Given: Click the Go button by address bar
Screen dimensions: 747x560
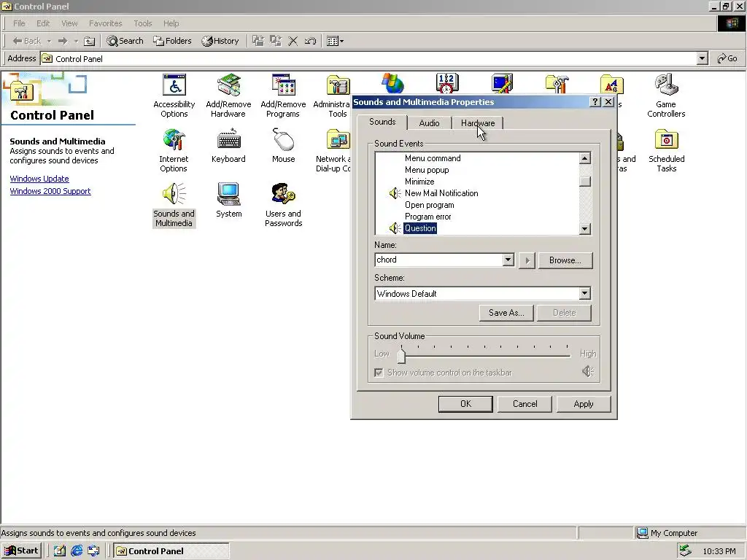Looking at the screenshot, I should click(727, 58).
